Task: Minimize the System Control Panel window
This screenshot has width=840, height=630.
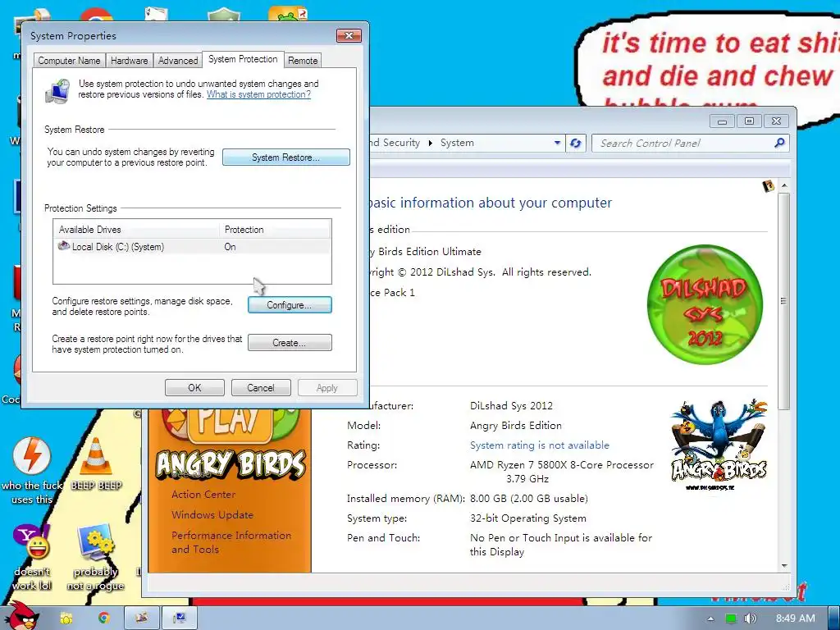Action: click(x=722, y=121)
